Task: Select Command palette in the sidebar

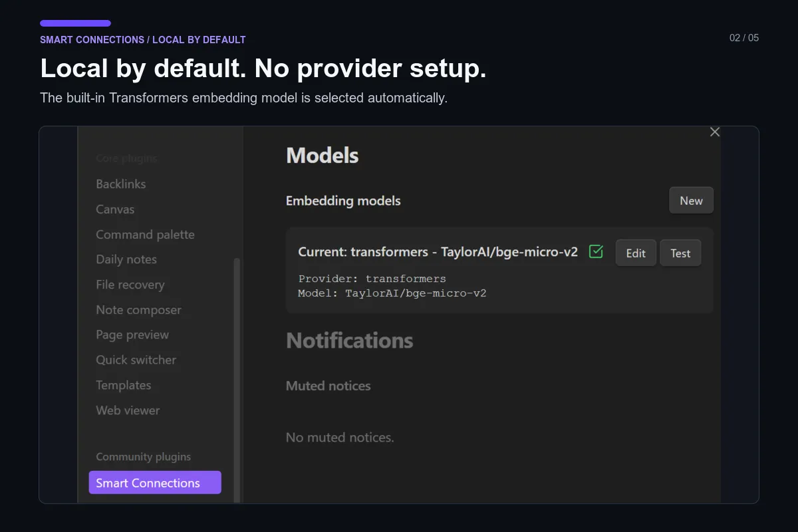Action: point(145,235)
